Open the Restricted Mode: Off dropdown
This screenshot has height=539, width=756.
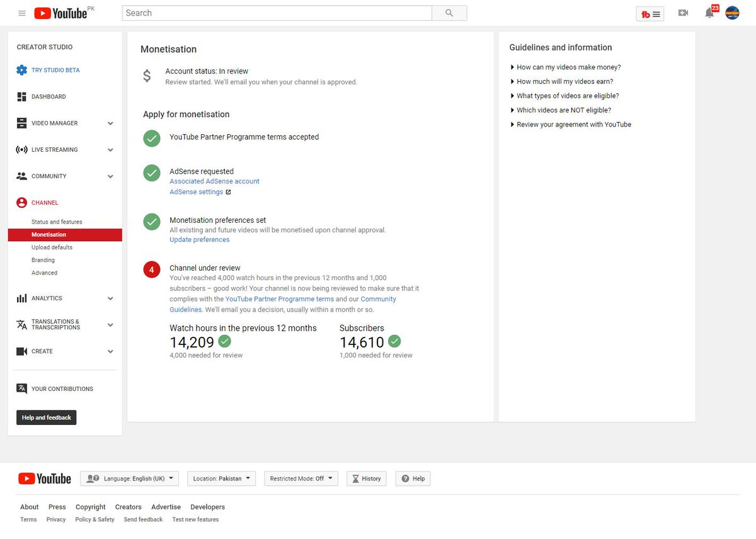(301, 479)
